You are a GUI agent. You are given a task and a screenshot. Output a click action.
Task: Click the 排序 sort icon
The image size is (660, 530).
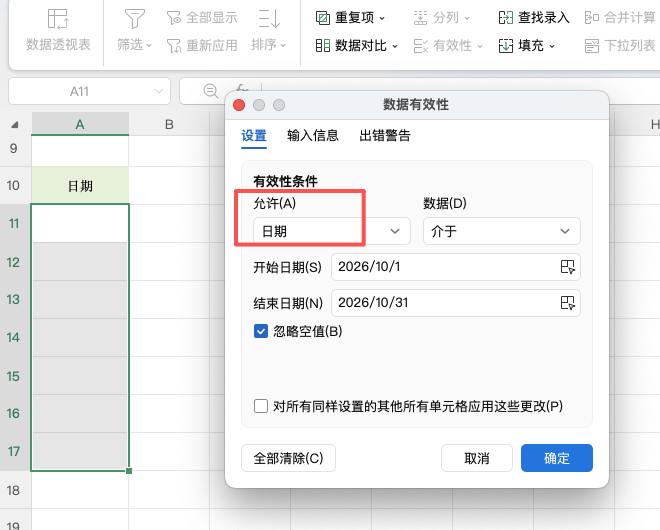coord(269,19)
